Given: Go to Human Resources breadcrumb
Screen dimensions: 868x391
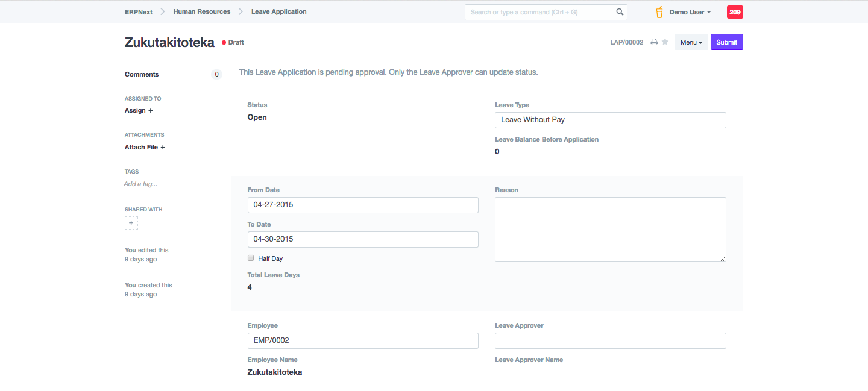Looking at the screenshot, I should (x=201, y=11).
